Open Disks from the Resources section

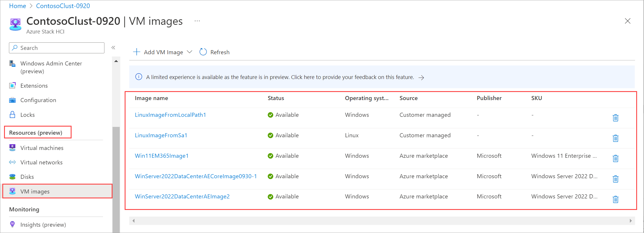point(27,177)
